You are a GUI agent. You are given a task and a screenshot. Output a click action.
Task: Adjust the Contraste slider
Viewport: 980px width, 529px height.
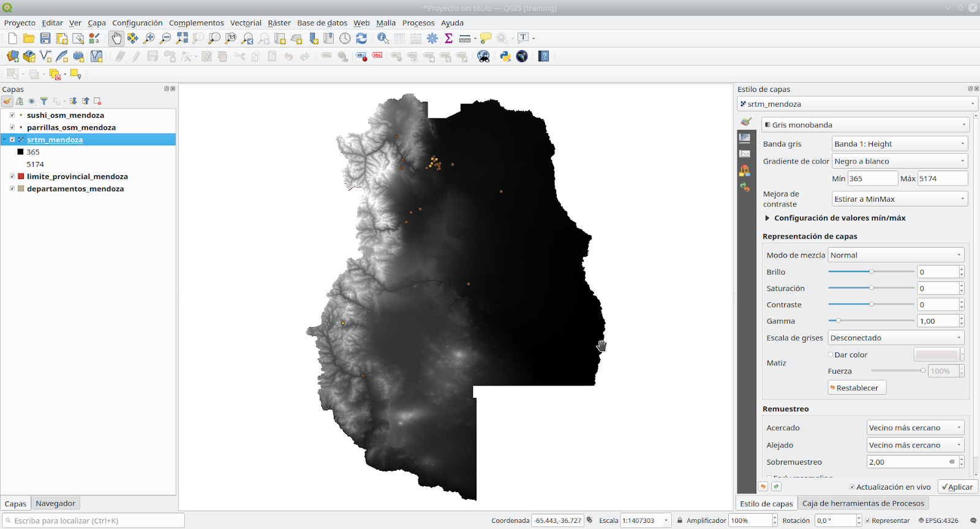pos(871,304)
